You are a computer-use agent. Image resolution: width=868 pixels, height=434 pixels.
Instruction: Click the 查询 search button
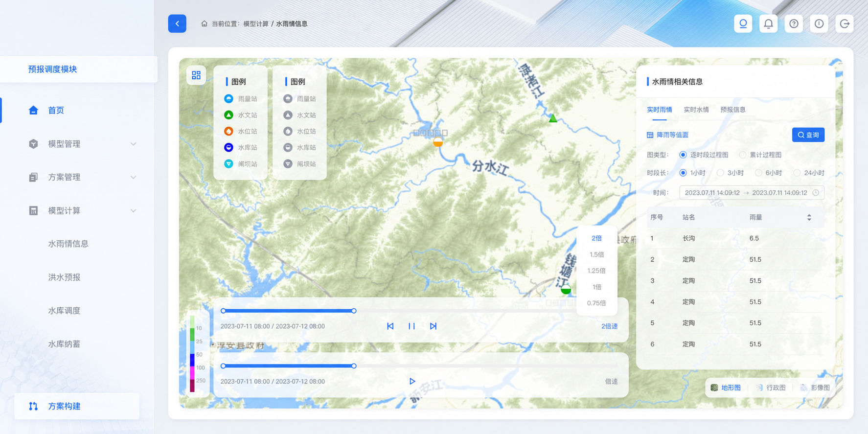coord(808,135)
